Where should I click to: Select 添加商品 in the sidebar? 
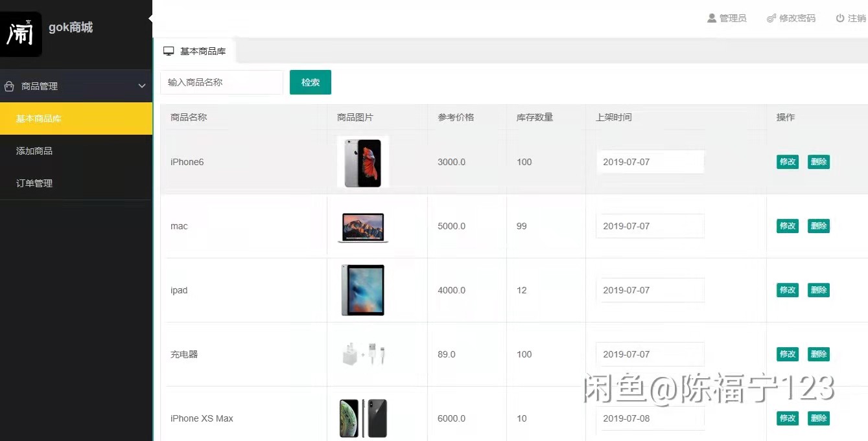(34, 150)
